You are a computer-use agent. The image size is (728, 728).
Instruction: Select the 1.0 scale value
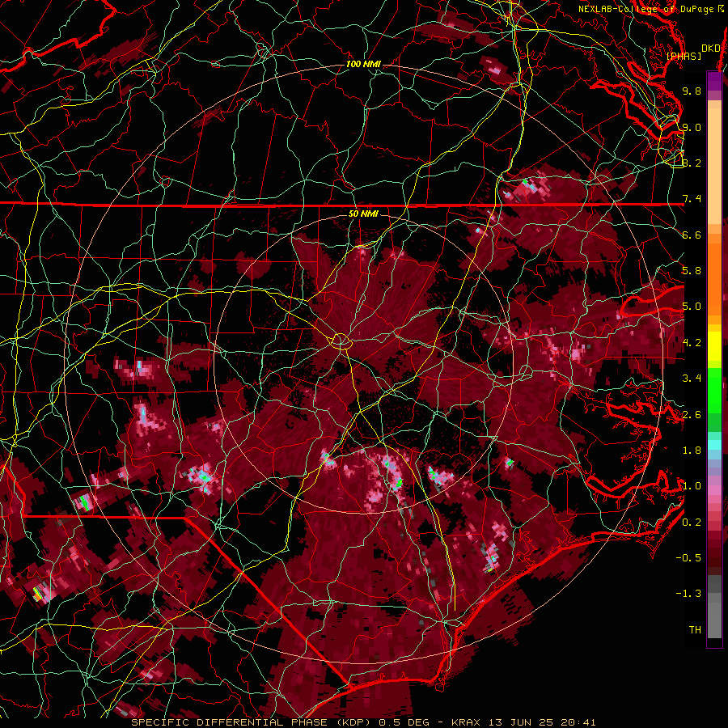click(x=692, y=486)
